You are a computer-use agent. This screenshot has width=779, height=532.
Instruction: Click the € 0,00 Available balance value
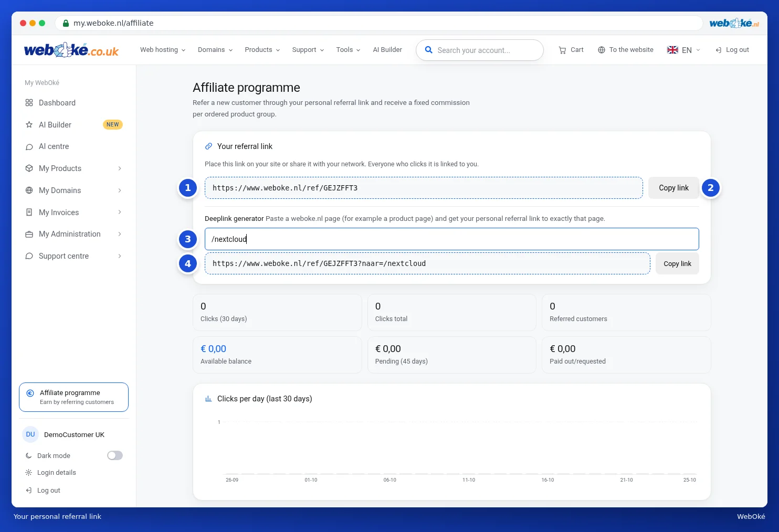tap(213, 349)
